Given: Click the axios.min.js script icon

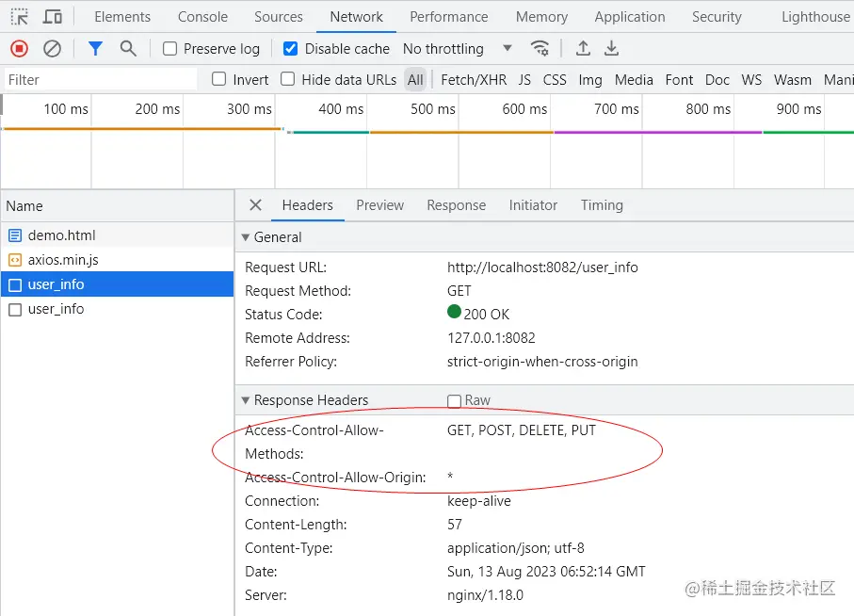Looking at the screenshot, I should click(x=15, y=260).
